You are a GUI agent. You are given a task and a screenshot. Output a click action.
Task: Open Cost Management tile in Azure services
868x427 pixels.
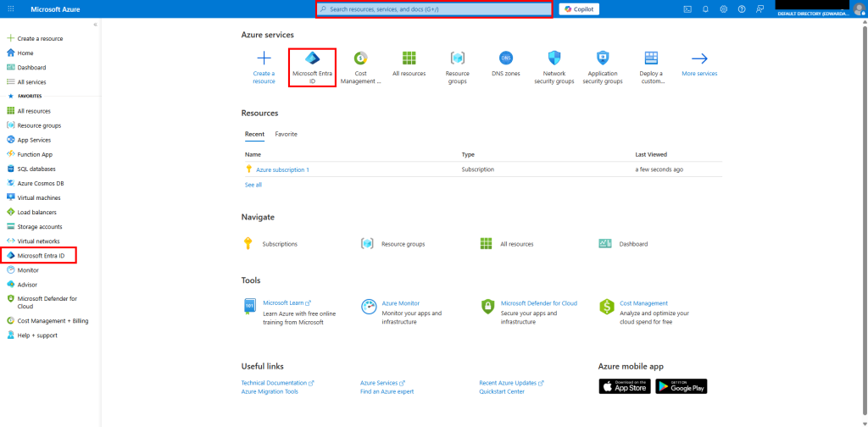pos(361,68)
